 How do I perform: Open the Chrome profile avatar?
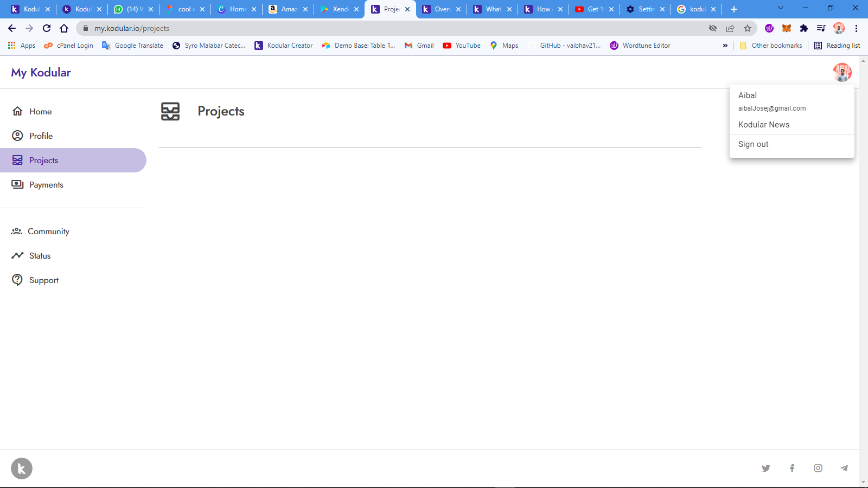coord(839,28)
